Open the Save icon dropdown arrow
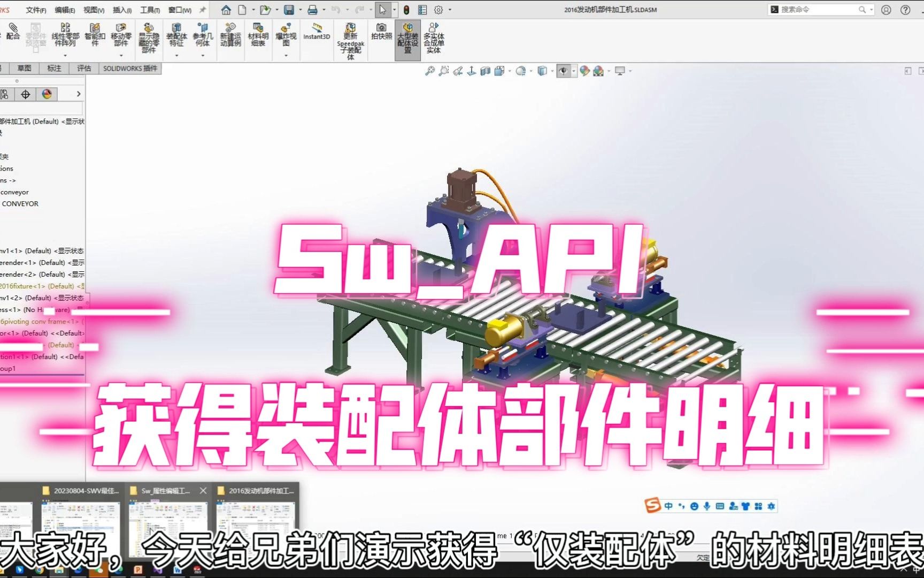924x578 pixels. [x=301, y=10]
